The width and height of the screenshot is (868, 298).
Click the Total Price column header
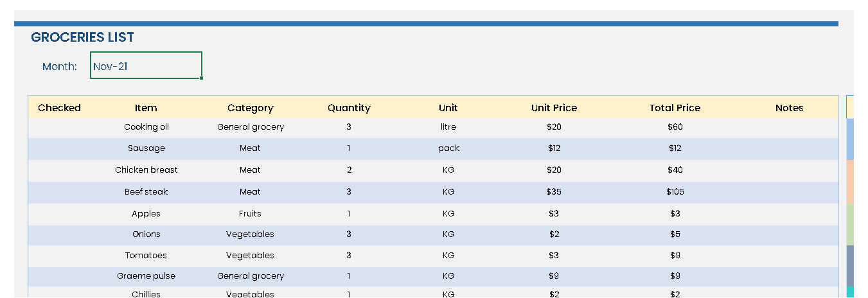[675, 108]
